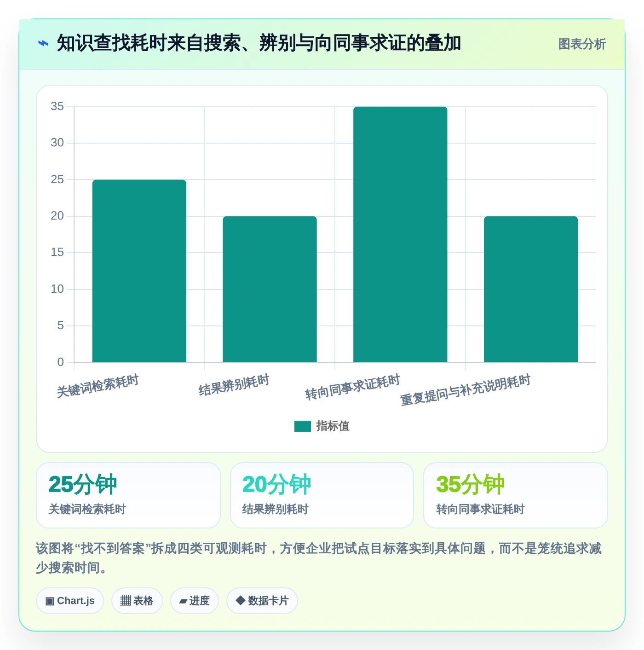This screenshot has width=644, height=650.
Task: Click the 指标值 legend text
Action: [x=333, y=426]
